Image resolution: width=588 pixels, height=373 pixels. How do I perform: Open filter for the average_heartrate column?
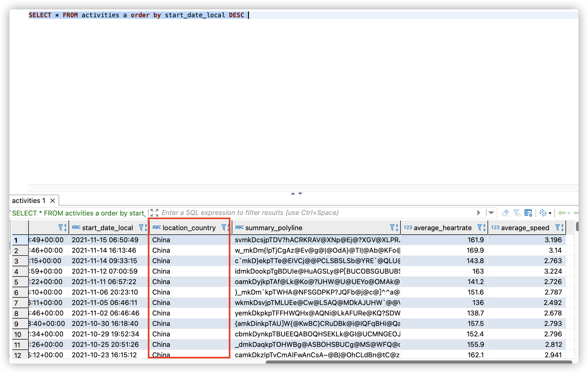(479, 228)
